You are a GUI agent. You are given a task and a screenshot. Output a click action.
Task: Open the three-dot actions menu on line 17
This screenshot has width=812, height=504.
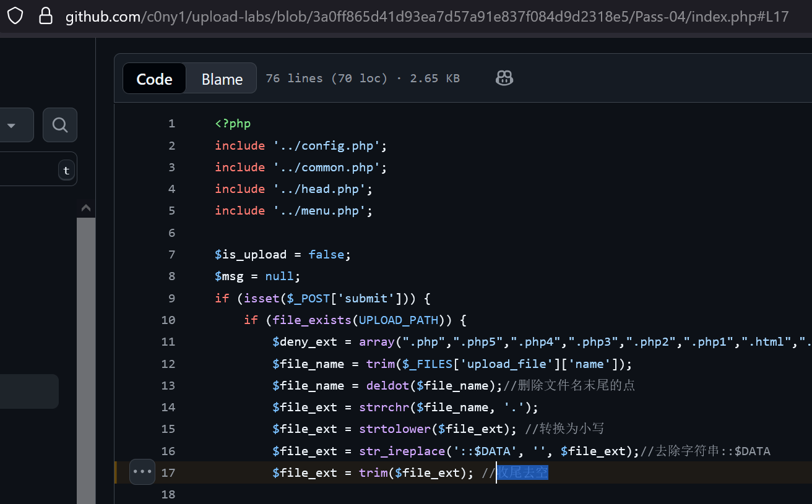pos(142,472)
